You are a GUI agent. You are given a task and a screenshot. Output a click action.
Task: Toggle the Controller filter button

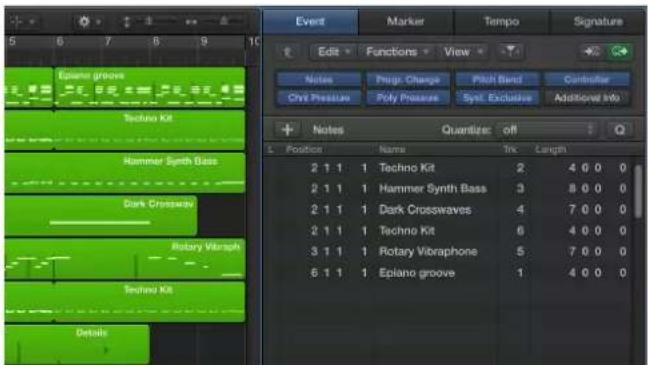(587, 79)
